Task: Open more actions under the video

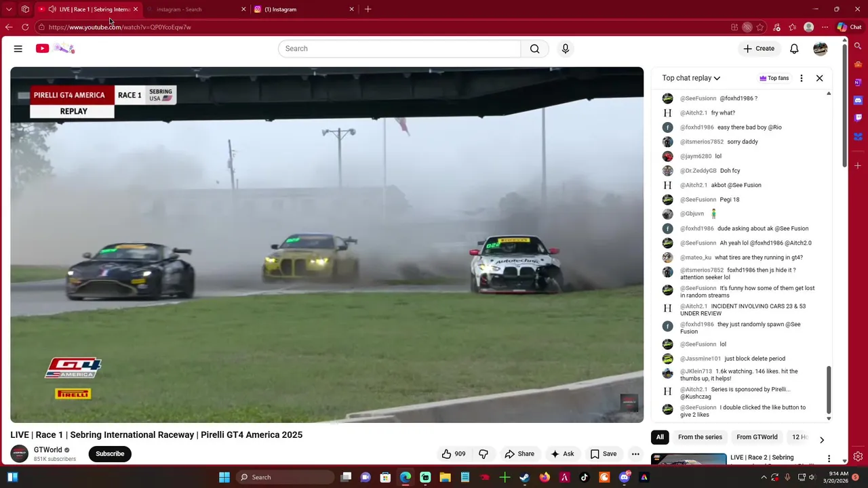Action: pos(635,454)
